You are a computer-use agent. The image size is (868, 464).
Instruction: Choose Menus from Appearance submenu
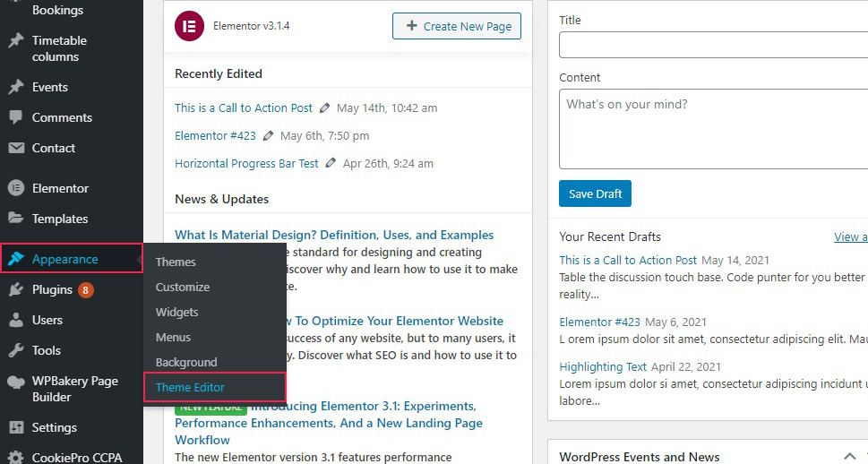click(x=173, y=337)
